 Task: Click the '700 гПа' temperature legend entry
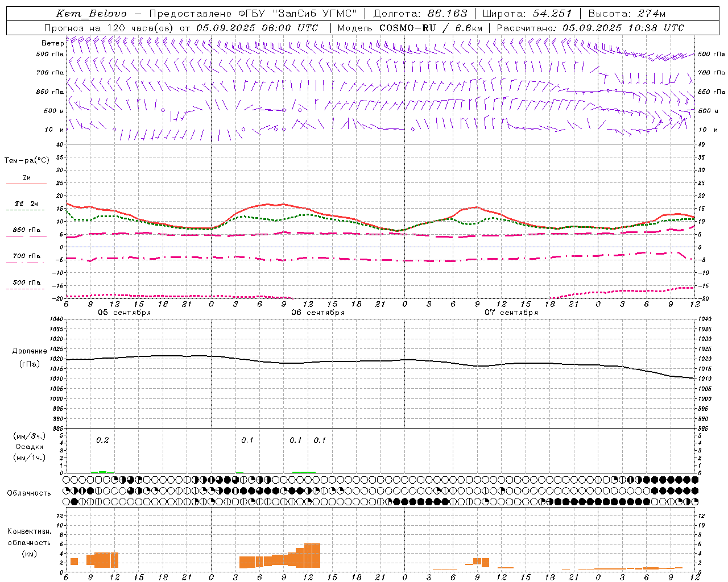(27, 256)
